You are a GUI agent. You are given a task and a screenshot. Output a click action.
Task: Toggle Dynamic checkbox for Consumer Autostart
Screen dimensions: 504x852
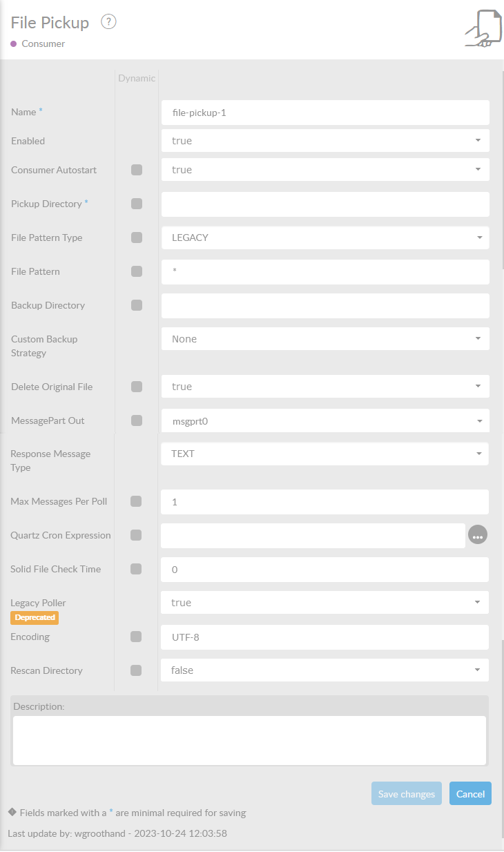137,170
